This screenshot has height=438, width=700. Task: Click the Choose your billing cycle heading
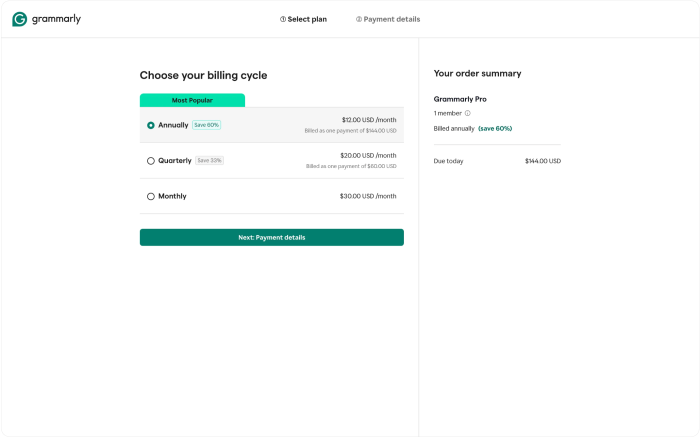[204, 75]
